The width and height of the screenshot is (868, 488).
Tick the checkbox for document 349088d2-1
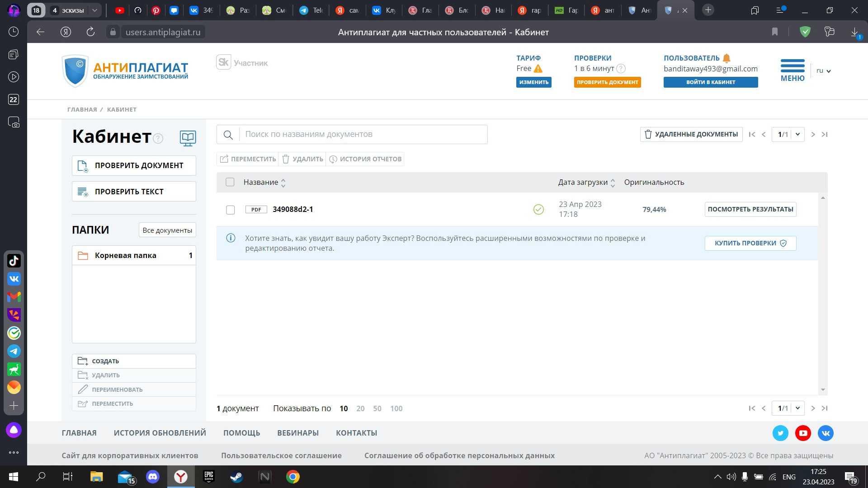pyautogui.click(x=230, y=210)
